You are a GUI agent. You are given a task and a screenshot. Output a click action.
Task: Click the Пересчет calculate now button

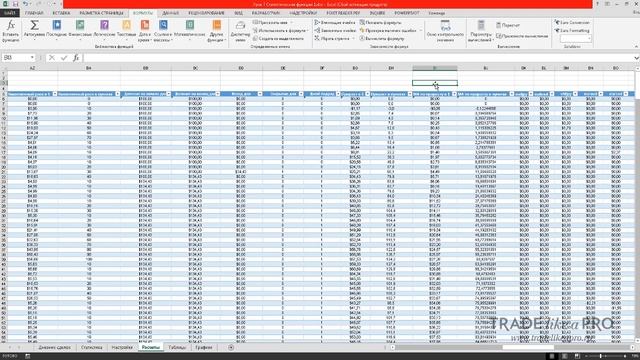point(508,25)
